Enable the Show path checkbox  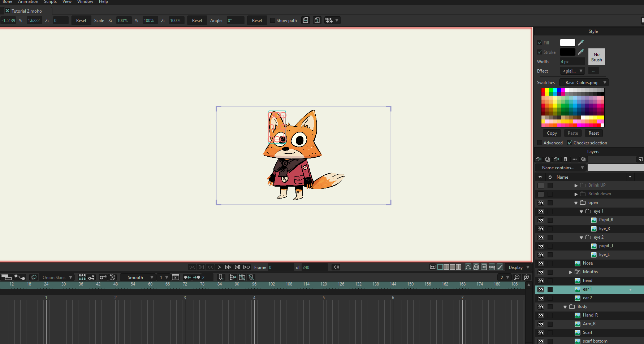pos(273,21)
